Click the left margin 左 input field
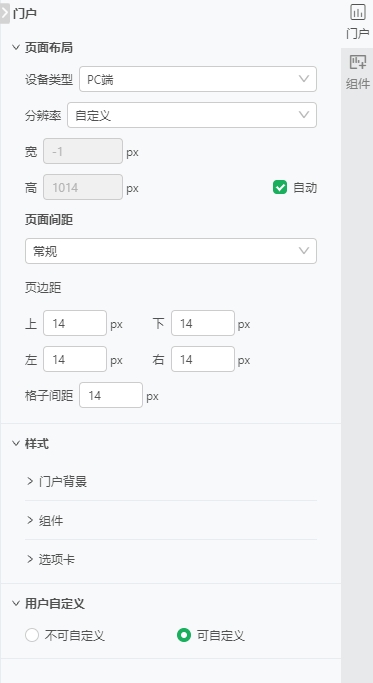 [75, 359]
